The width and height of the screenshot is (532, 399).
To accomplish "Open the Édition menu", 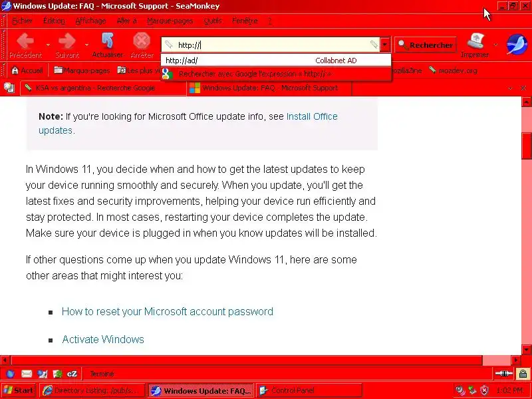I will tap(54, 21).
